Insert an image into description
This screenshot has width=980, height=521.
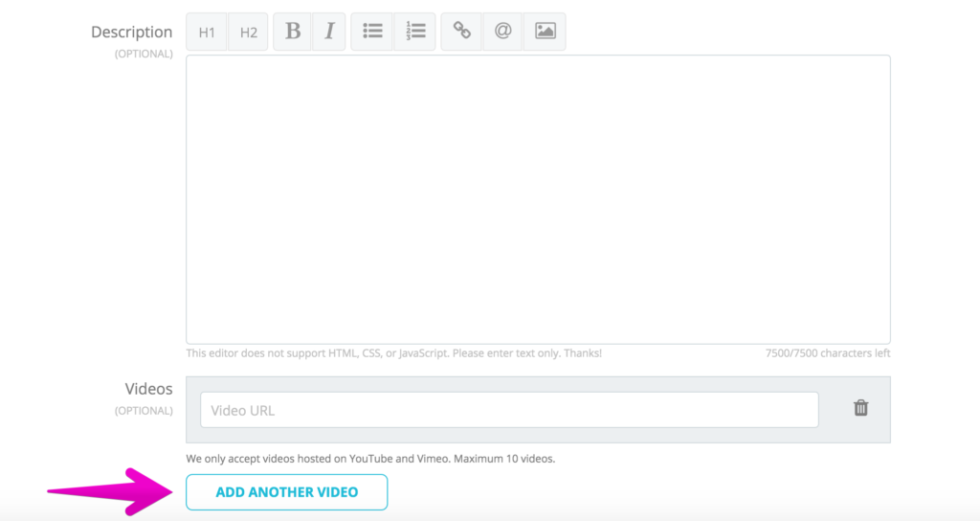point(545,32)
